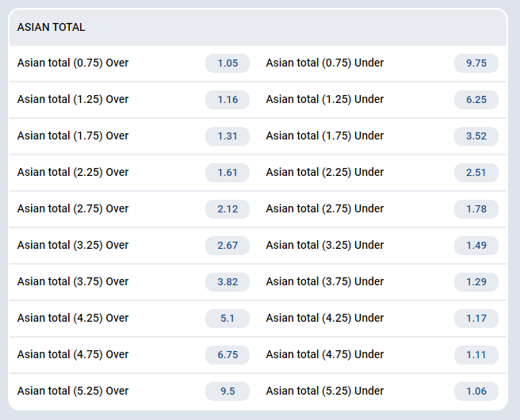
Task: Select Asian total (5.25) Over odds 9.5
Action: point(227,391)
